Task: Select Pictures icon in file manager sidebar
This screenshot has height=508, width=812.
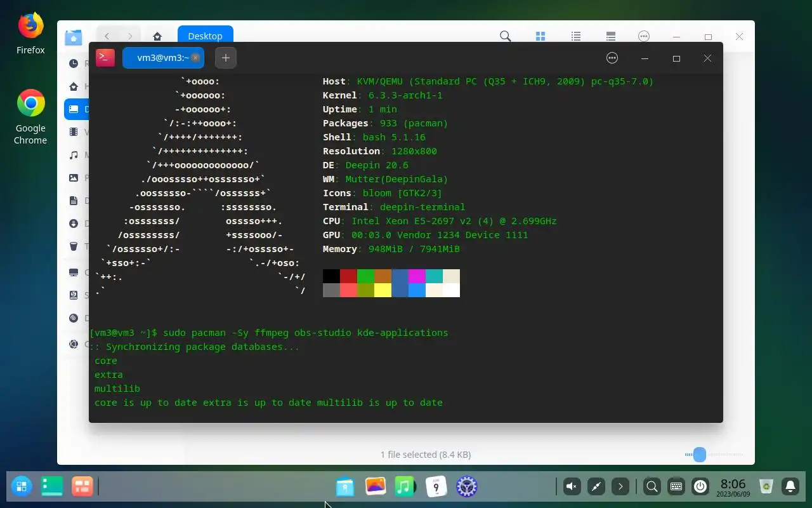Action: point(74,178)
